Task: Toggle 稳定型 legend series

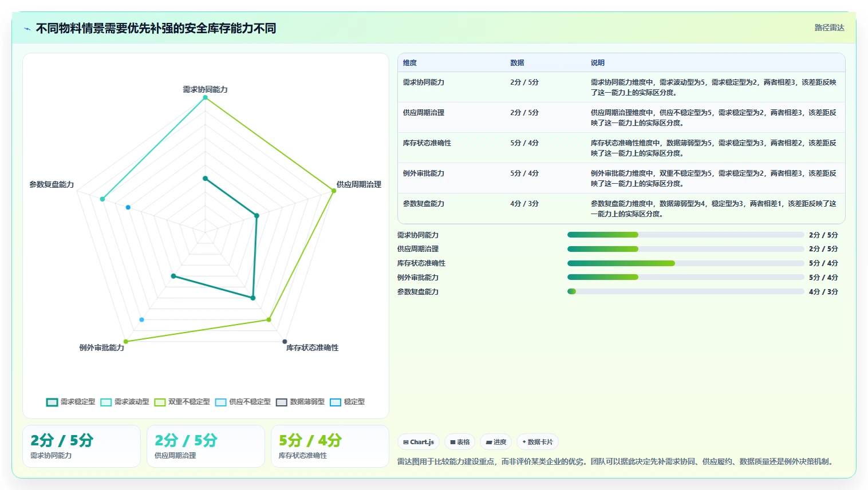Action: pos(348,402)
